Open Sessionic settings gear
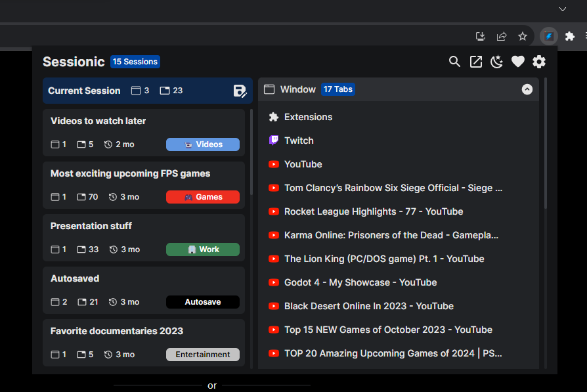The width and height of the screenshot is (587, 392). (x=539, y=62)
